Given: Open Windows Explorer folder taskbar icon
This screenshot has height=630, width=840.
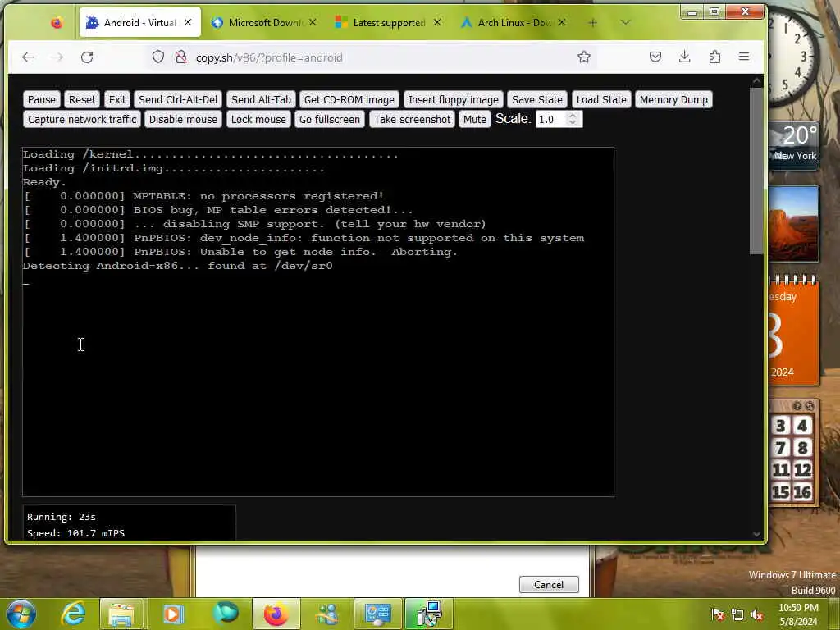Looking at the screenshot, I should point(121,614).
